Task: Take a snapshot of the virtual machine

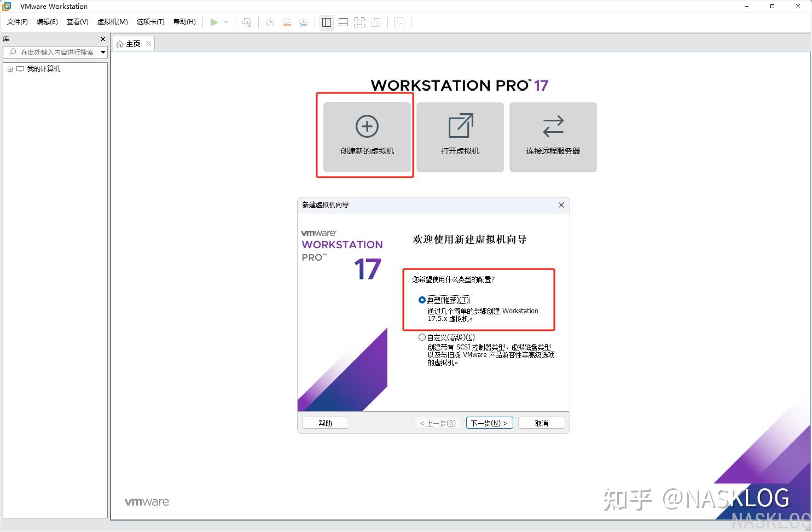Action: pos(269,22)
